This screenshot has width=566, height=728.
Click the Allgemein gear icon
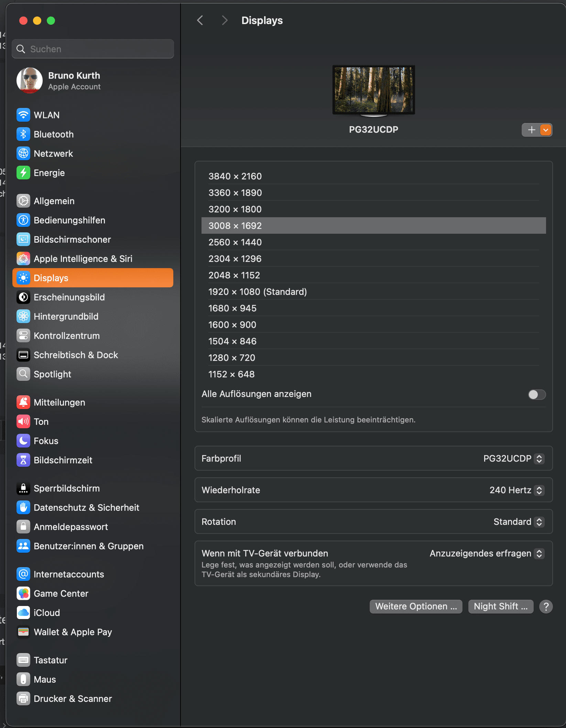tap(23, 201)
